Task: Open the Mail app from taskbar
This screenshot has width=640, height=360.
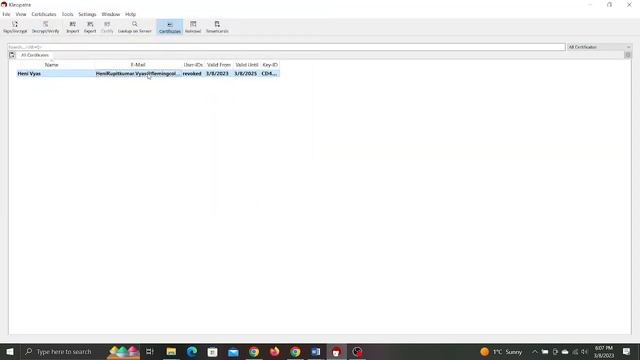Action: click(x=233, y=351)
